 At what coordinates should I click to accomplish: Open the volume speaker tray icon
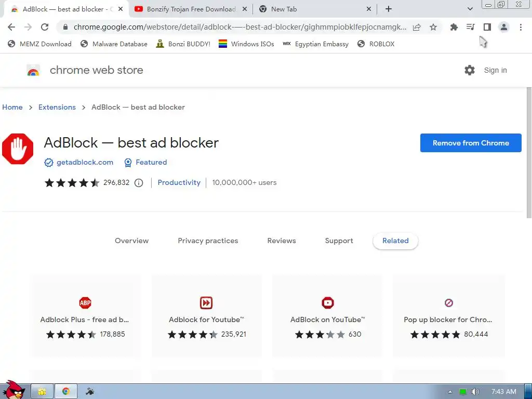475,392
